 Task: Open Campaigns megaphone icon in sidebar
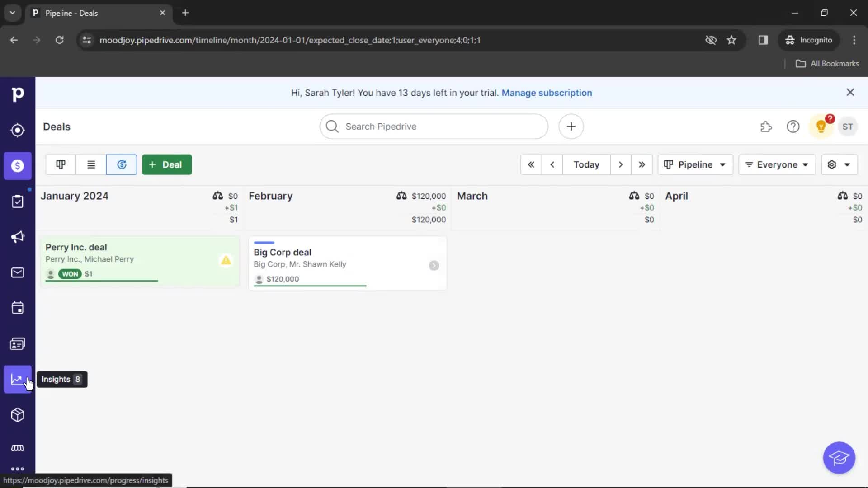(x=18, y=237)
